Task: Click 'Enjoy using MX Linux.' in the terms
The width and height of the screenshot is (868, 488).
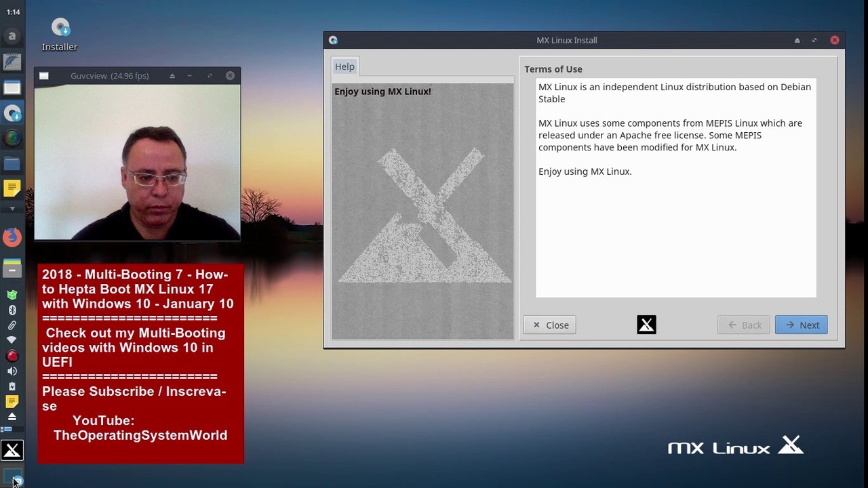Action: point(585,171)
